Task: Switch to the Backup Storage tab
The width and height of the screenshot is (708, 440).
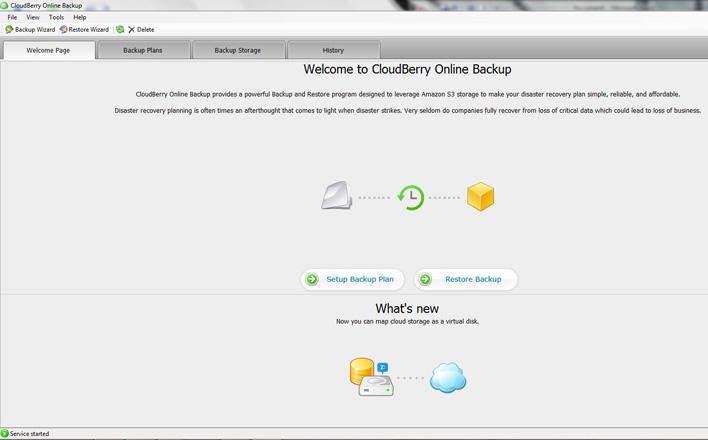Action: coord(238,50)
